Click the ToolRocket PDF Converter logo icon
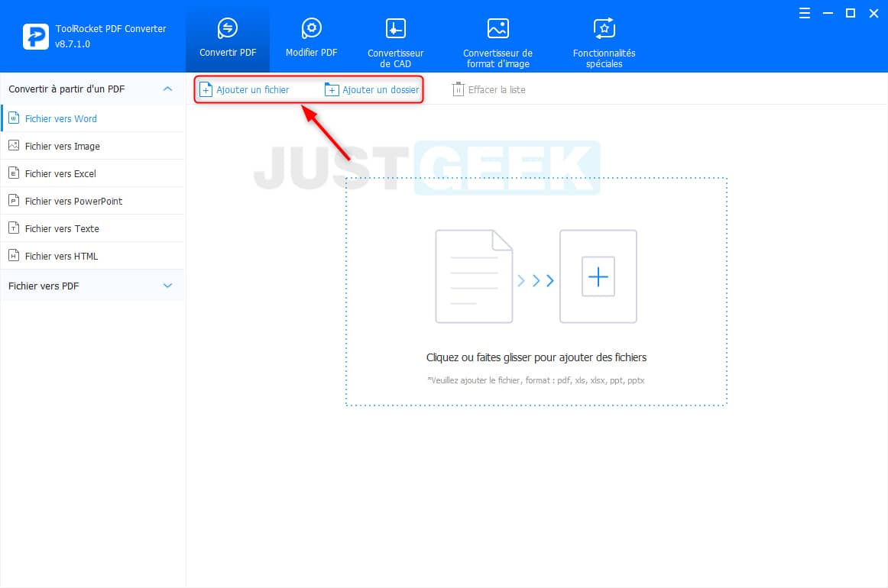The image size is (888, 588). pos(36,36)
